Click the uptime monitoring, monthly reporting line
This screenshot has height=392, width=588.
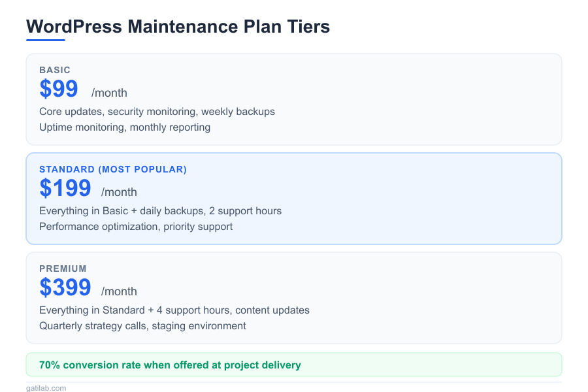point(125,127)
